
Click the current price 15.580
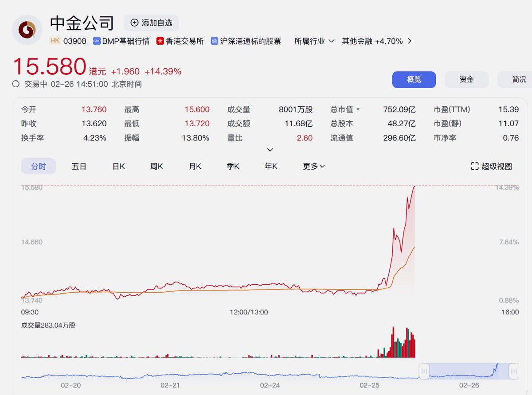click(49, 66)
